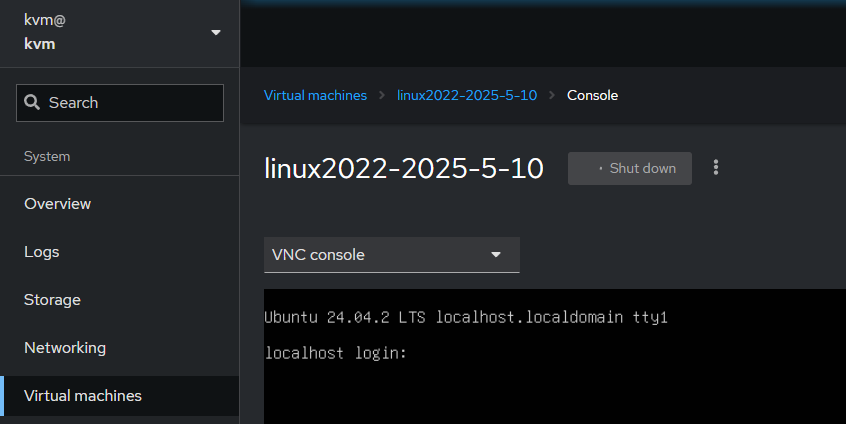Click the Search input field
The width and height of the screenshot is (846, 424).
click(x=120, y=102)
